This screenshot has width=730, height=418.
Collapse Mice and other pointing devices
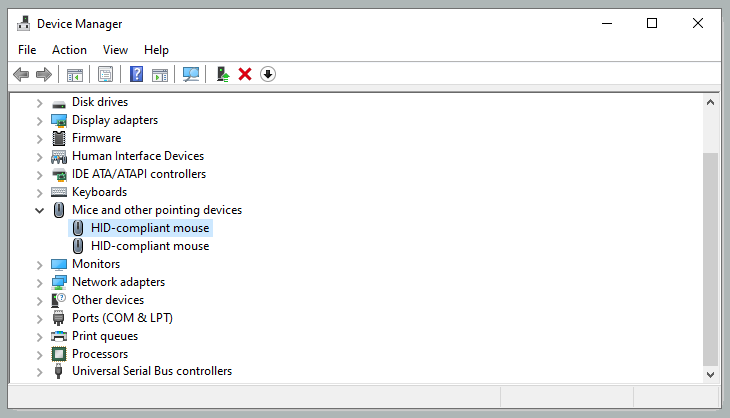(x=40, y=210)
